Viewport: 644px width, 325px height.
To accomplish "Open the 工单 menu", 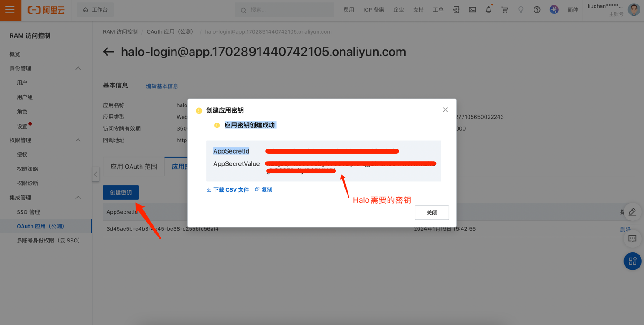I will (x=438, y=10).
